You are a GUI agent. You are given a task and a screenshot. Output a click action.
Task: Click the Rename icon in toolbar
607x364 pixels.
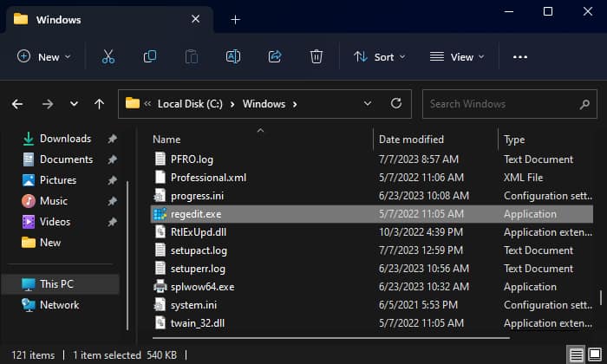click(233, 57)
